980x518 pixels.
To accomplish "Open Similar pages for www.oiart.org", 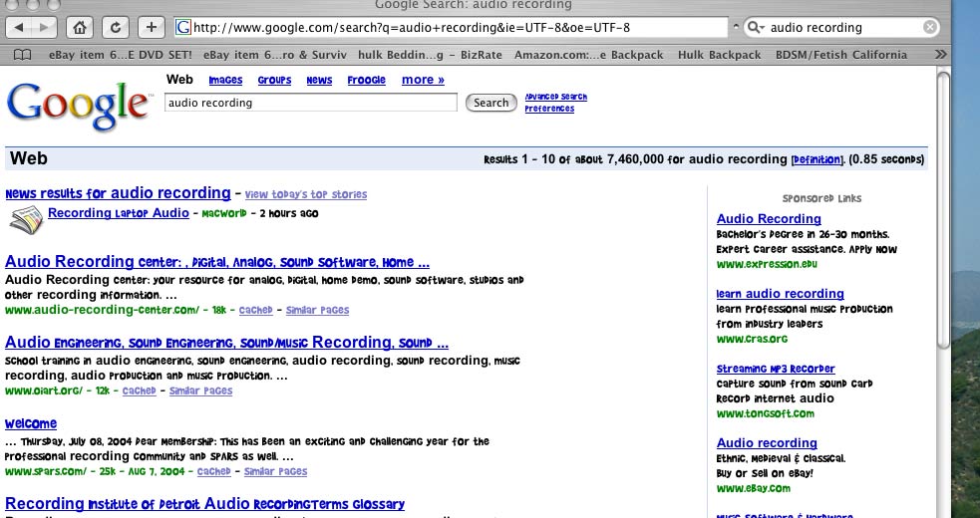I will click(200, 390).
